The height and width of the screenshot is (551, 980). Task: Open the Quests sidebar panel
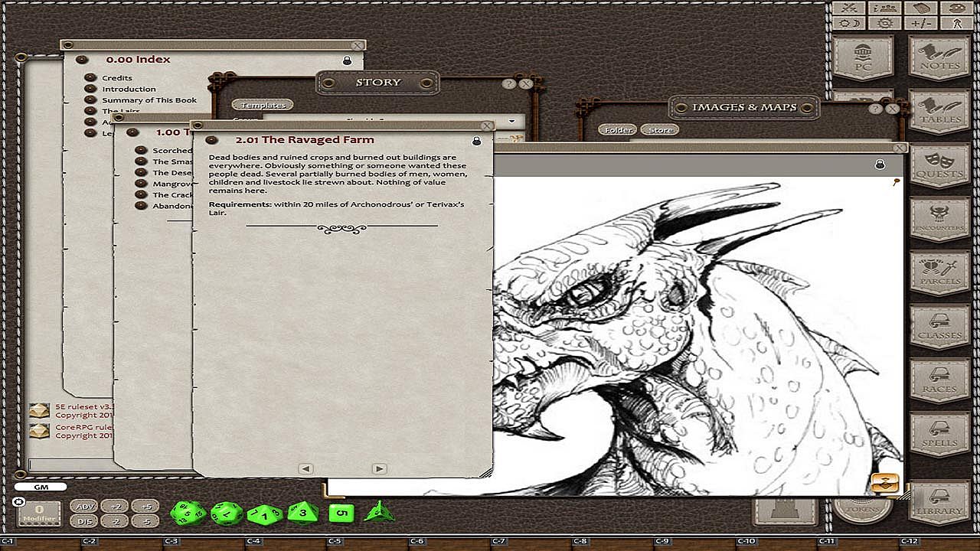pos(939,165)
